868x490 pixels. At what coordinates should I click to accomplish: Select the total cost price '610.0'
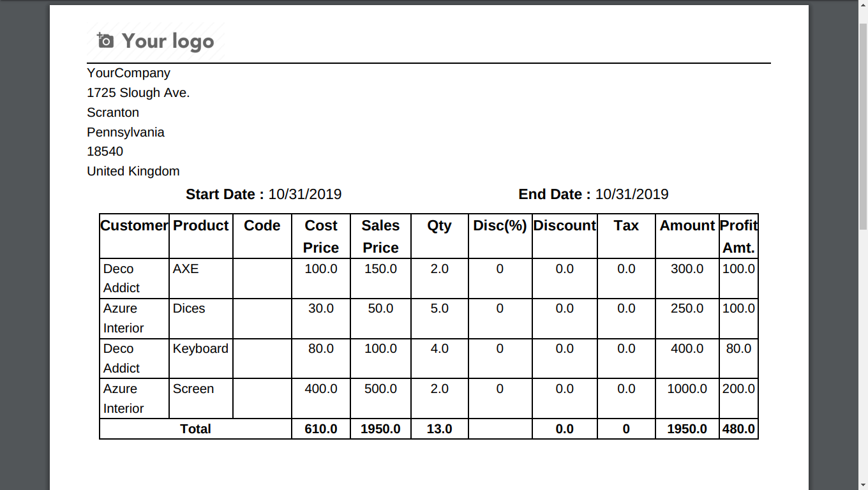321,429
